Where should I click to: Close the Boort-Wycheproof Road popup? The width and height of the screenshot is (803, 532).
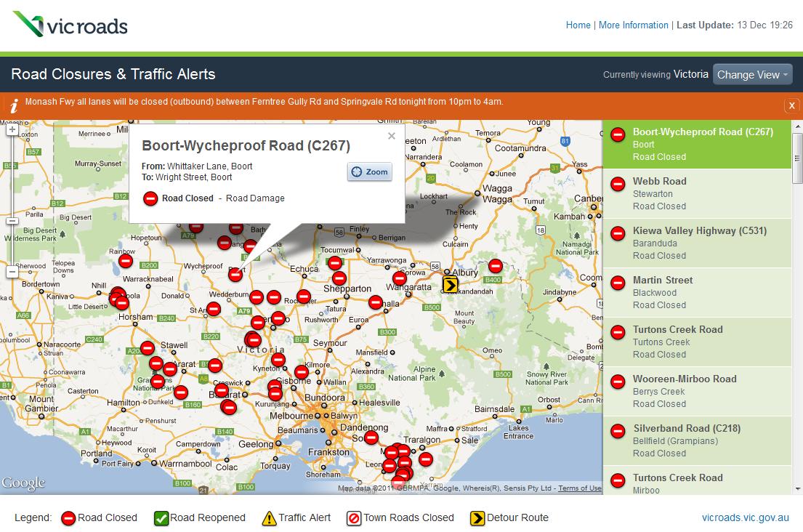click(x=391, y=135)
